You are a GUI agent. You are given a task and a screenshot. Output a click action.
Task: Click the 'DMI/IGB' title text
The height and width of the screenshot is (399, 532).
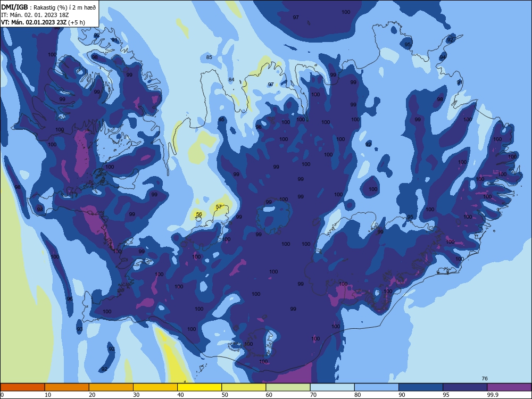click(14, 7)
